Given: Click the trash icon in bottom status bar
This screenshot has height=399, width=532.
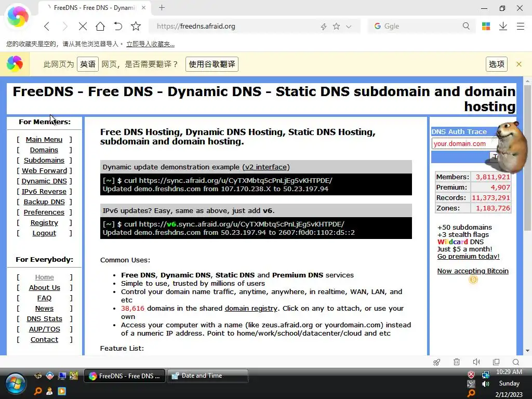Looking at the screenshot, I should (457, 362).
